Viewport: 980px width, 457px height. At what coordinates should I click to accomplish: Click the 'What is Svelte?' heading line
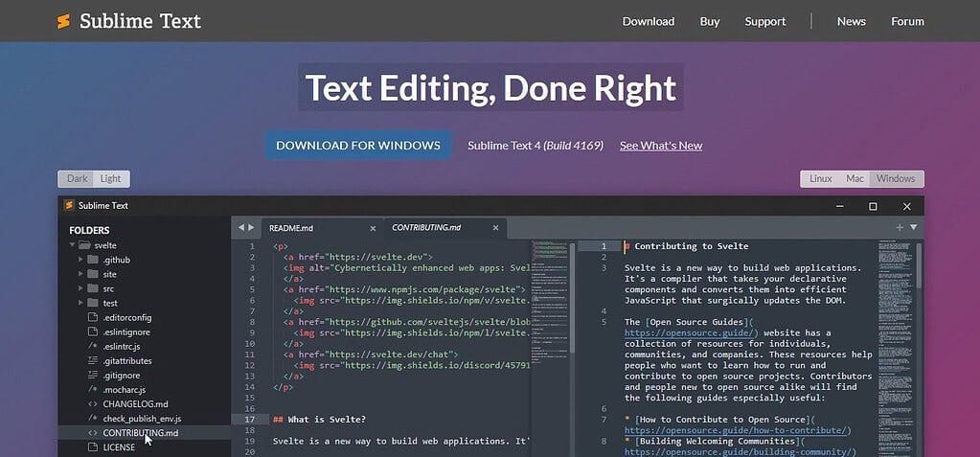coord(319,420)
